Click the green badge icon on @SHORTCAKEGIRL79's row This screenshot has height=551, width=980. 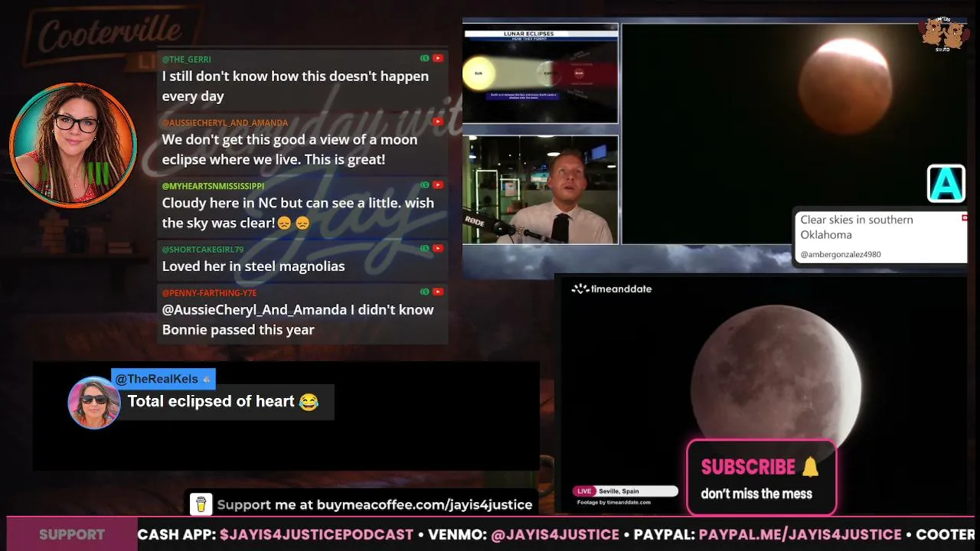[x=424, y=249]
